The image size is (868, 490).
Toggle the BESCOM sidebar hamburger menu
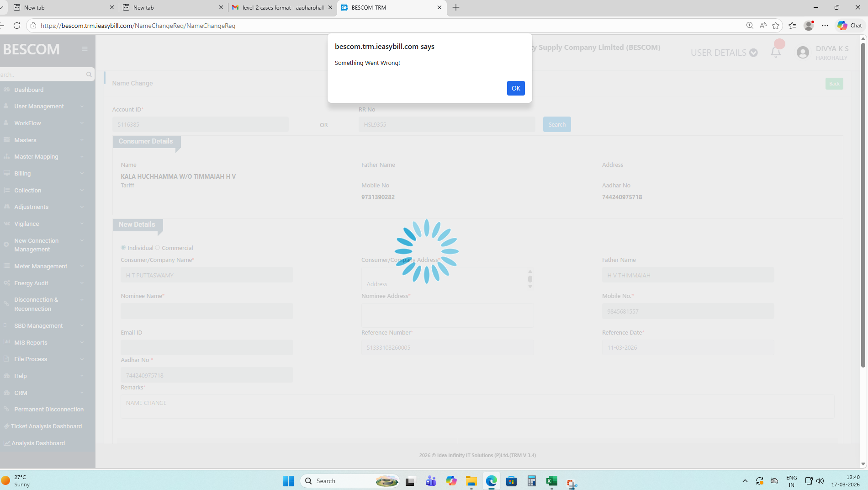coord(85,49)
